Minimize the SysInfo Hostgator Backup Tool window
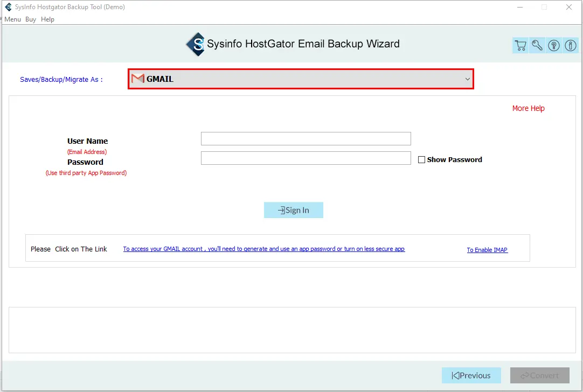This screenshot has width=583, height=392. tap(520, 7)
